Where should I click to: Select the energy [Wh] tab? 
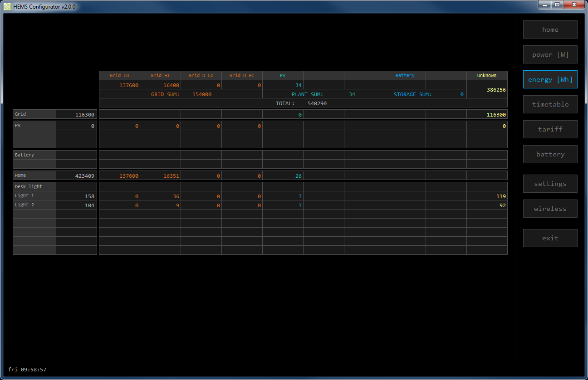click(550, 79)
